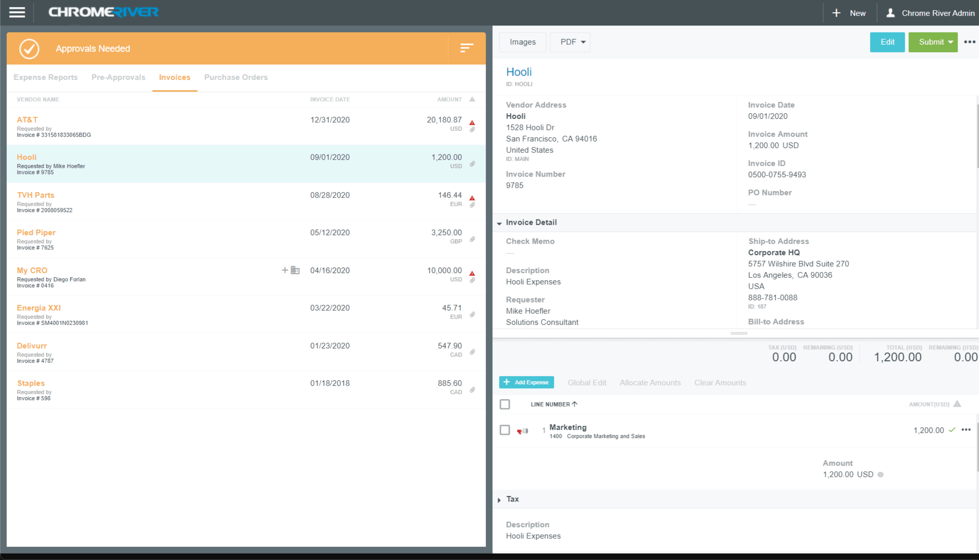Click the info dot beside 1,200.00 USD amount

point(881,475)
